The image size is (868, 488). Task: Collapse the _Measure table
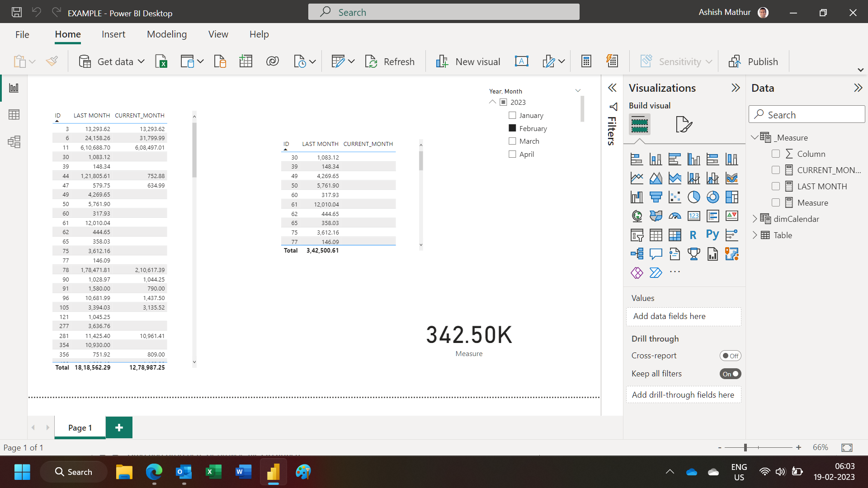pos(755,137)
